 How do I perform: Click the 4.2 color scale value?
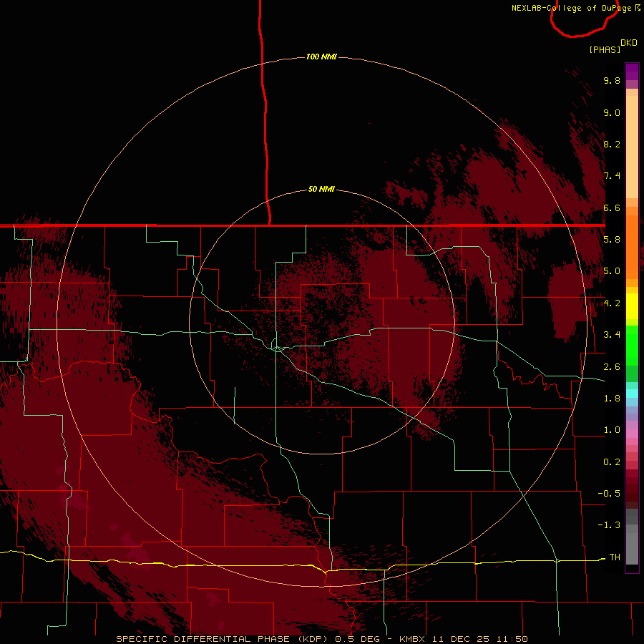pyautogui.click(x=612, y=303)
